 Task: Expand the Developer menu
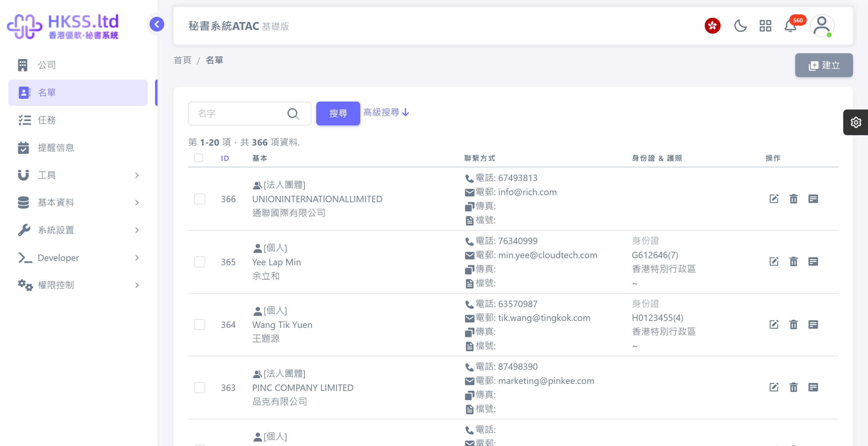click(78, 258)
